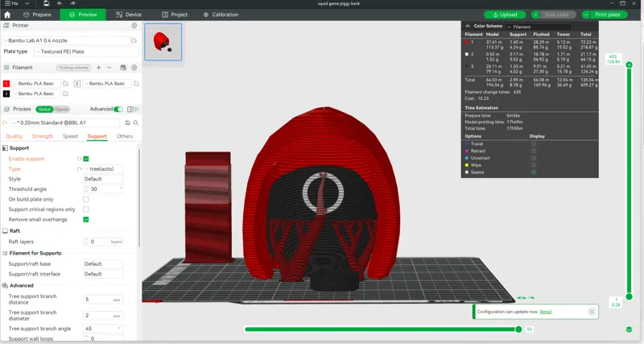Check Support critical regions only

click(x=86, y=209)
